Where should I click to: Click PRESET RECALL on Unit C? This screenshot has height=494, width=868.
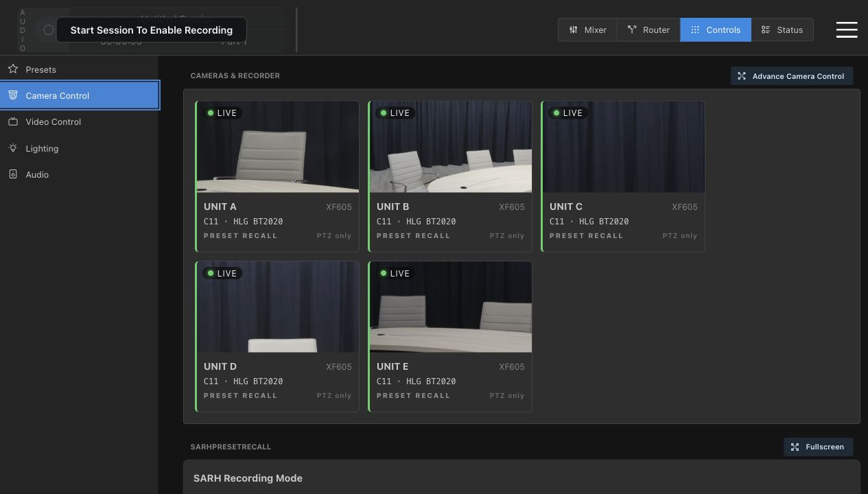586,235
